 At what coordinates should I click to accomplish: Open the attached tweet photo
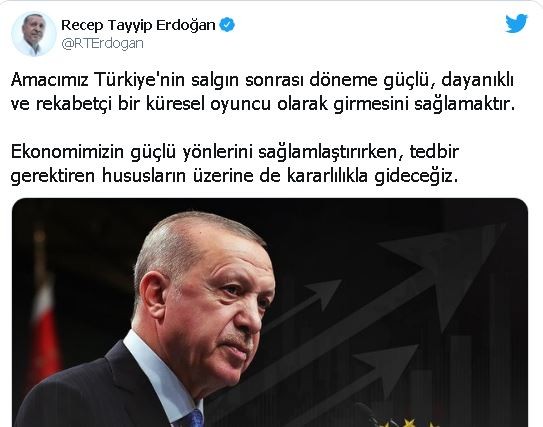pos(270,313)
